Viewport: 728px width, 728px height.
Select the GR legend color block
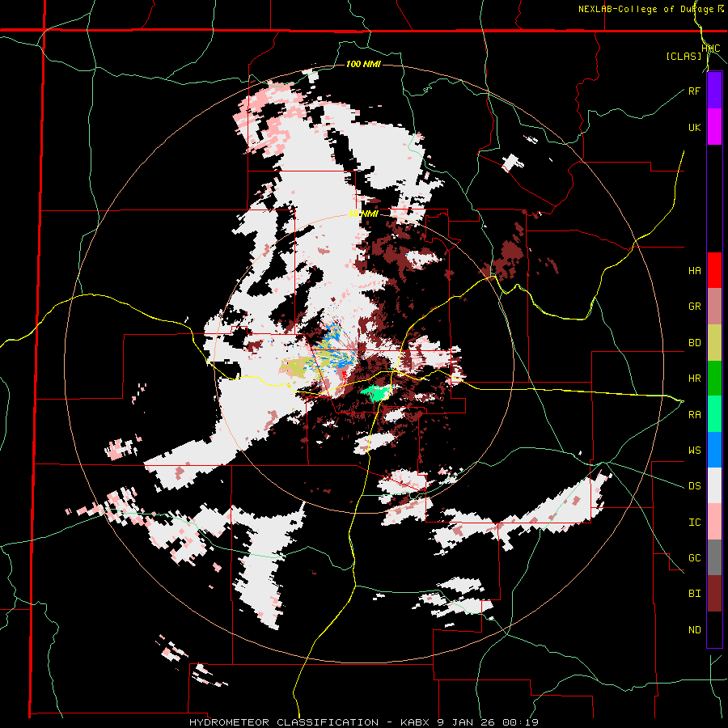click(714, 307)
